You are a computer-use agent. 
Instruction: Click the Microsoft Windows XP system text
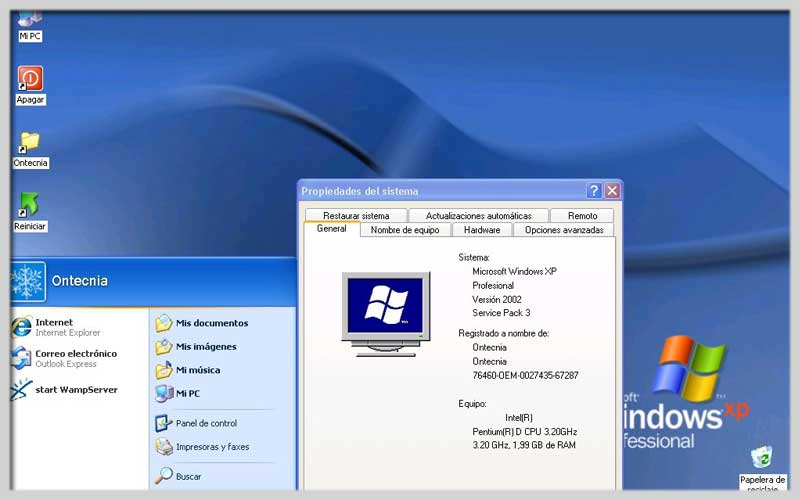pyautogui.click(x=514, y=271)
